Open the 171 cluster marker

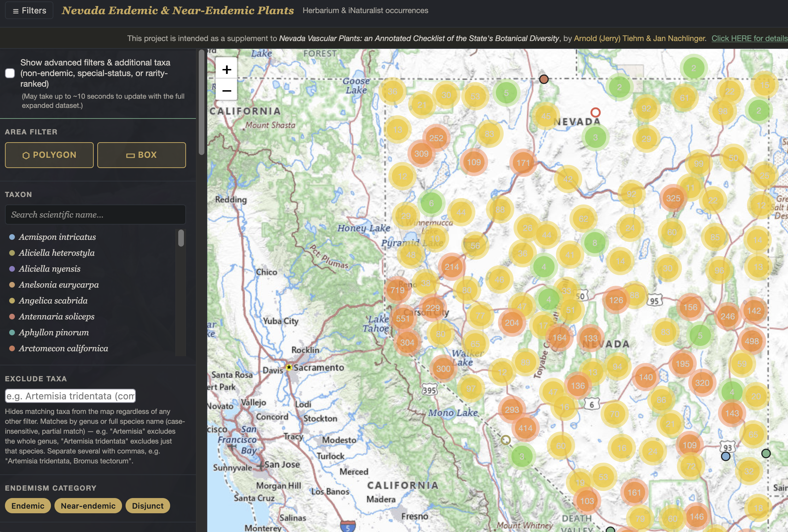click(523, 163)
